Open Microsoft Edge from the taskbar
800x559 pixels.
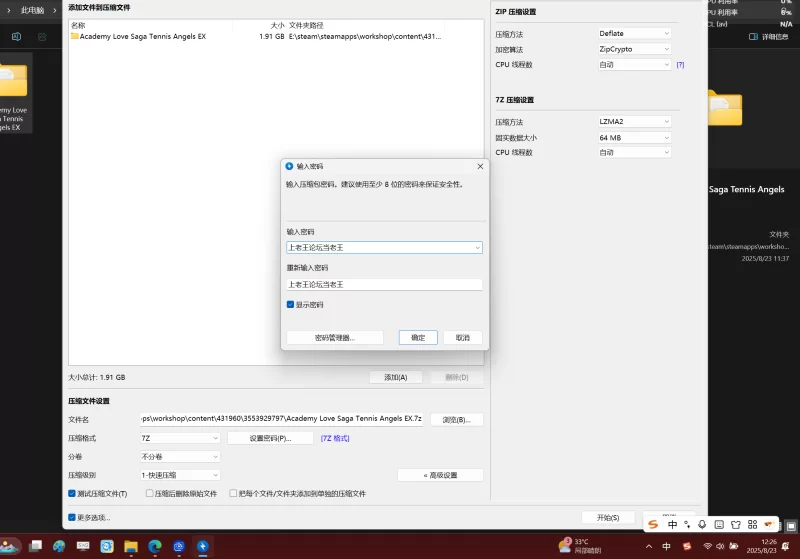pyautogui.click(x=155, y=546)
